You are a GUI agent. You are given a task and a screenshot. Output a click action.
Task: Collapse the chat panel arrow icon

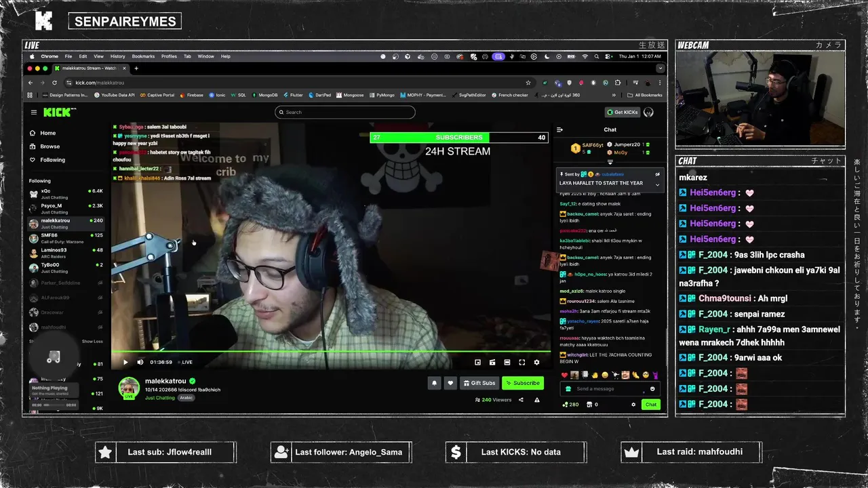pos(559,129)
